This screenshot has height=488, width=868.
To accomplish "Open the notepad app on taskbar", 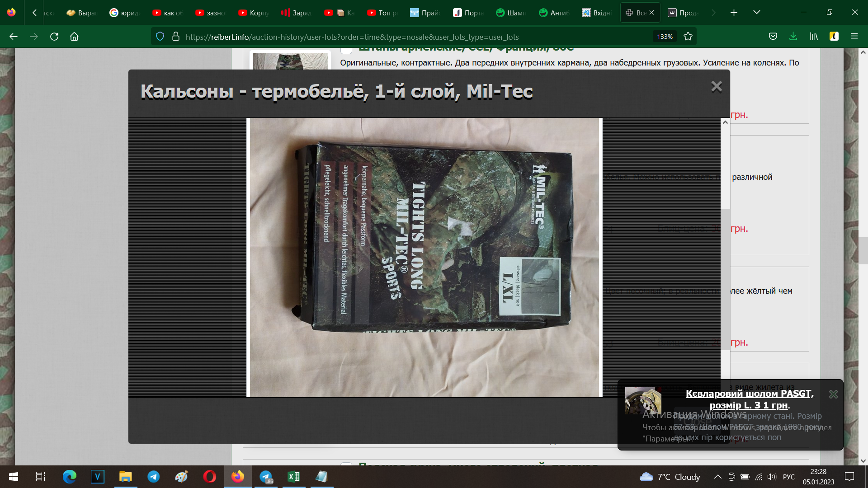I will (x=322, y=477).
